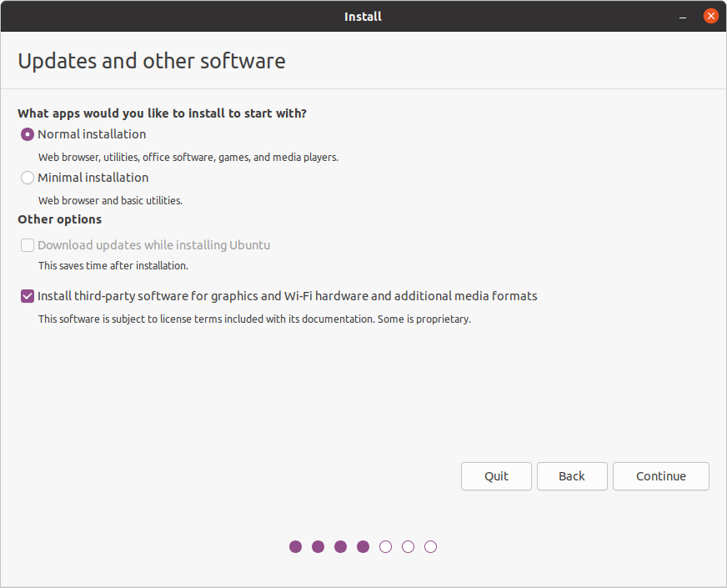Click the 'Other options' section label
Image resolution: width=727 pixels, height=588 pixels.
tap(58, 219)
